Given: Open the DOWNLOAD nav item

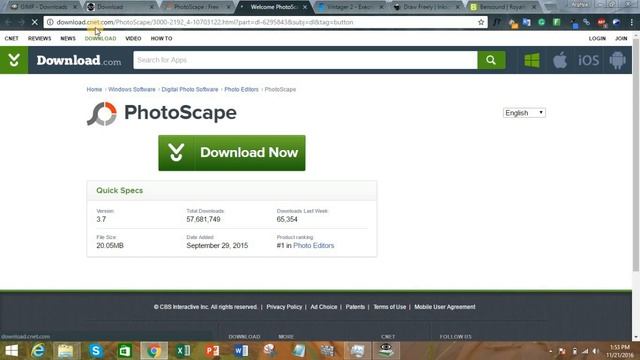Looking at the screenshot, I should 100,38.
